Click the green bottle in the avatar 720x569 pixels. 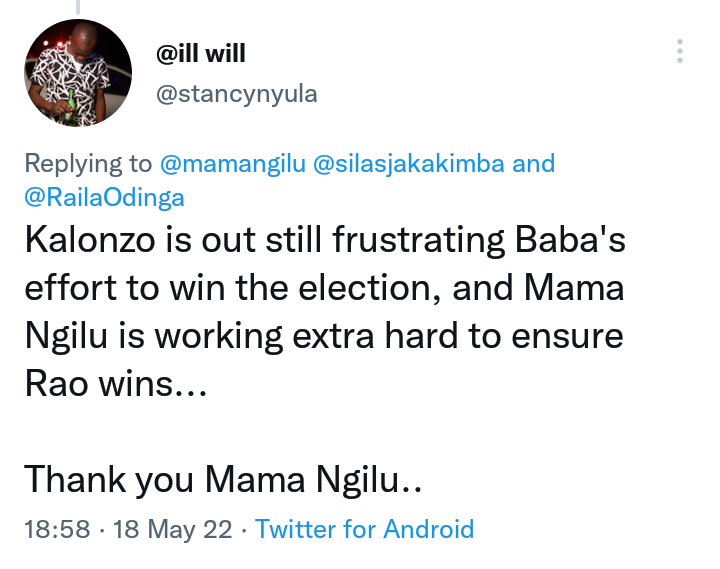[x=71, y=107]
